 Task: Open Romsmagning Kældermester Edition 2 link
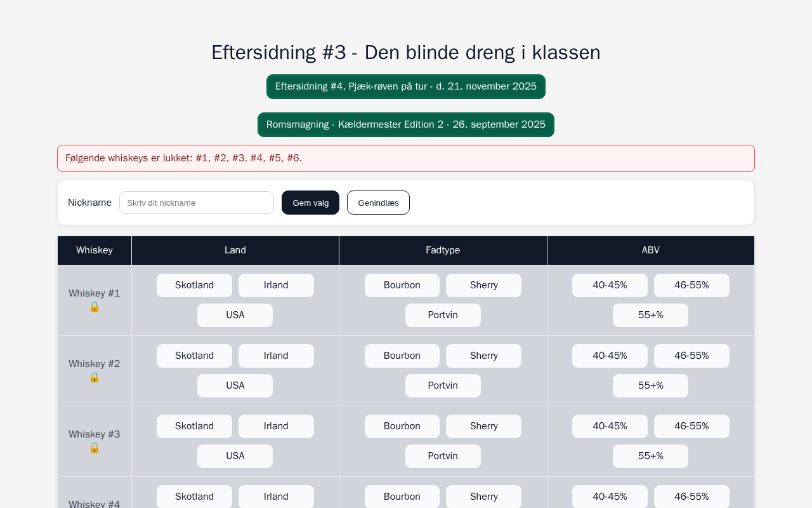click(406, 124)
